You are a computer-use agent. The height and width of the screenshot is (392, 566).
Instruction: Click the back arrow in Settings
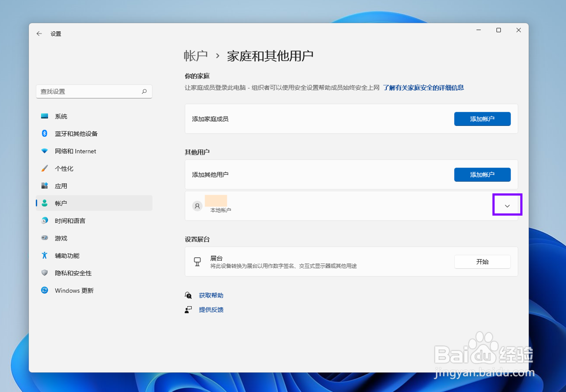(x=39, y=34)
